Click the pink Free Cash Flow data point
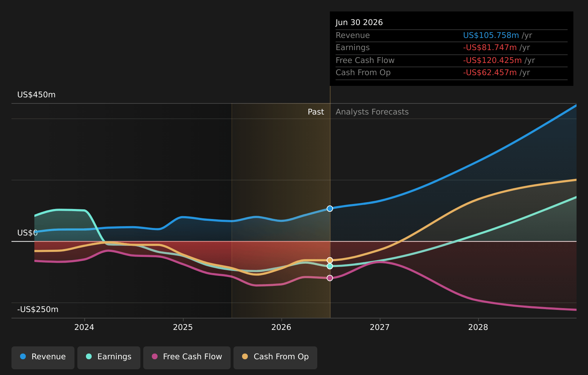588x375 pixels. [x=330, y=278]
